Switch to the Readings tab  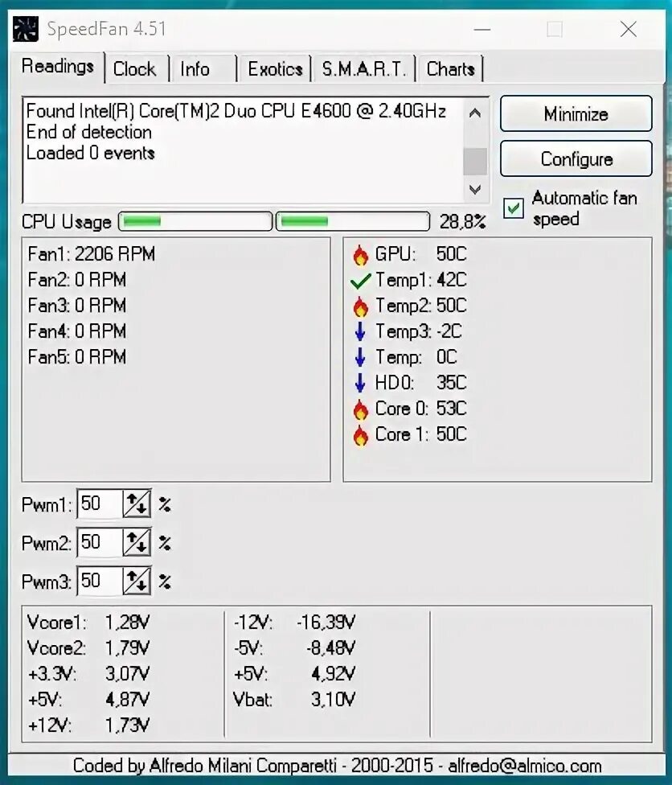(58, 67)
